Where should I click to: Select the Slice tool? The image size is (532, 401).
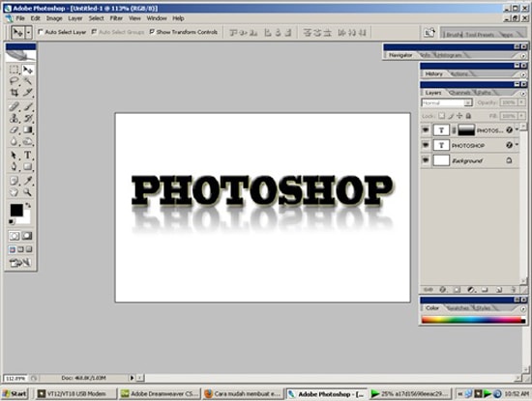(x=27, y=92)
